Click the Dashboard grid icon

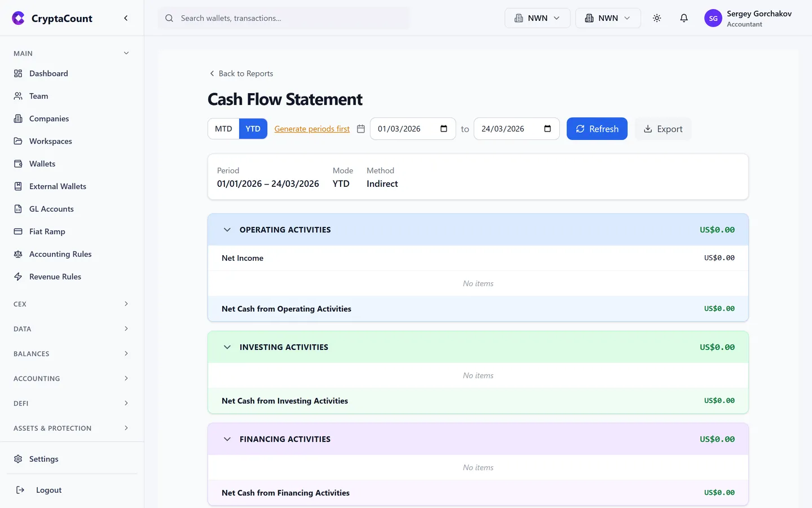point(18,73)
